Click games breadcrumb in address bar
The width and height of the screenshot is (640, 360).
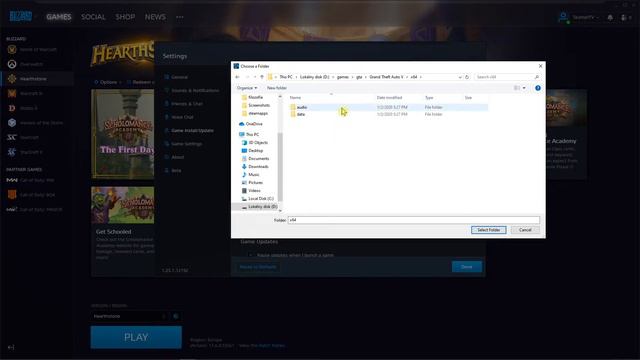click(x=343, y=77)
